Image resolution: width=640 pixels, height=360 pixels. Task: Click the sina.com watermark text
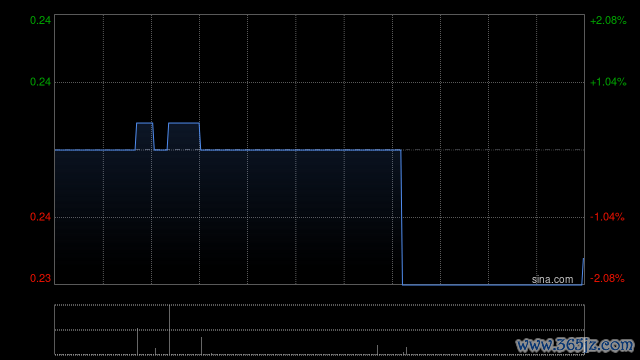(x=552, y=280)
